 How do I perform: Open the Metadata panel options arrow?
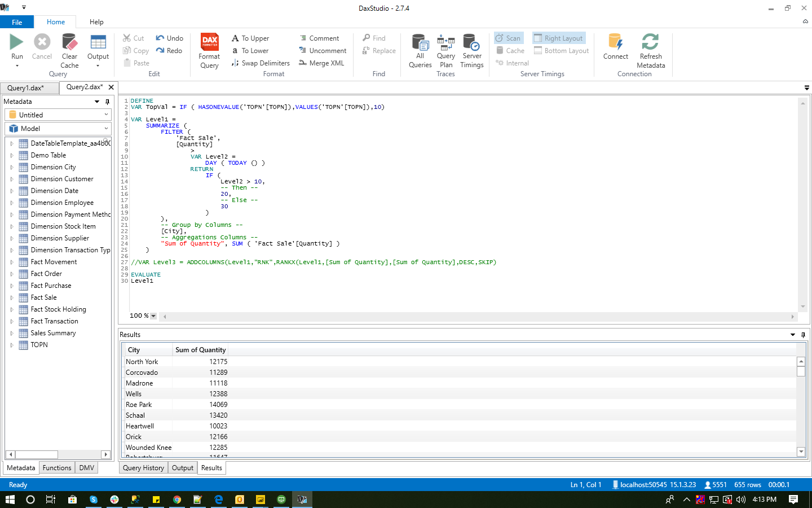pos(97,102)
